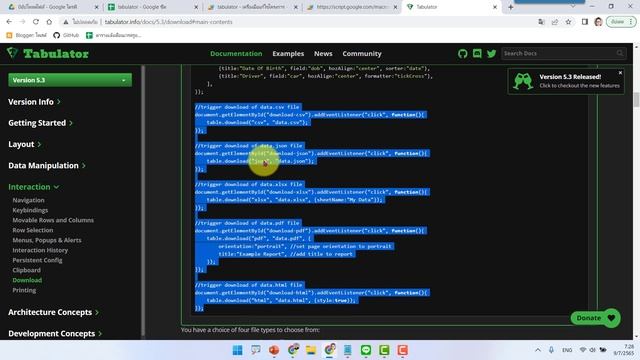This screenshot has height=360, width=640.
Task: Open the Chrome profile avatar
Action: [x=598, y=22]
